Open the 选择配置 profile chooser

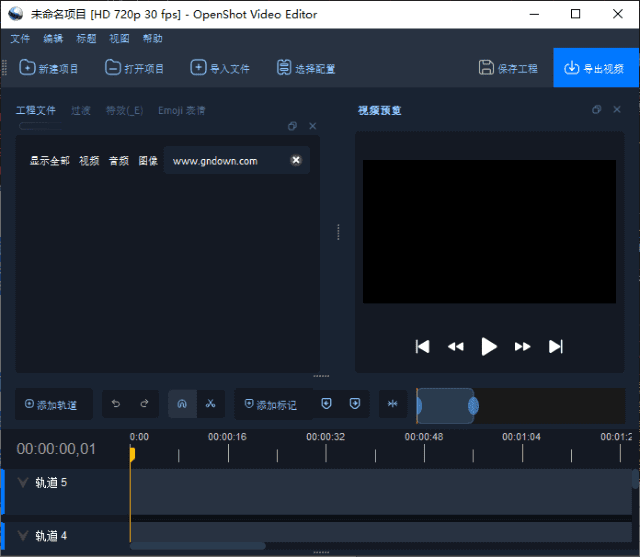(302, 68)
